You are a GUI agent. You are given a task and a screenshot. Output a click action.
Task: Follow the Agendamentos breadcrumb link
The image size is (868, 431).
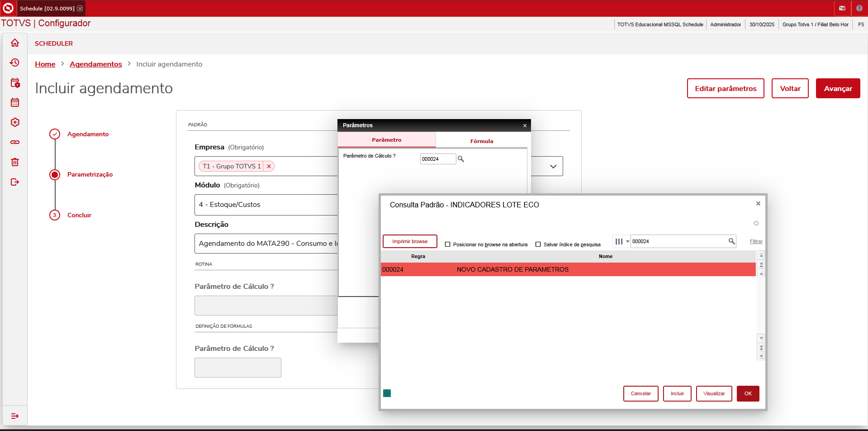tap(96, 64)
